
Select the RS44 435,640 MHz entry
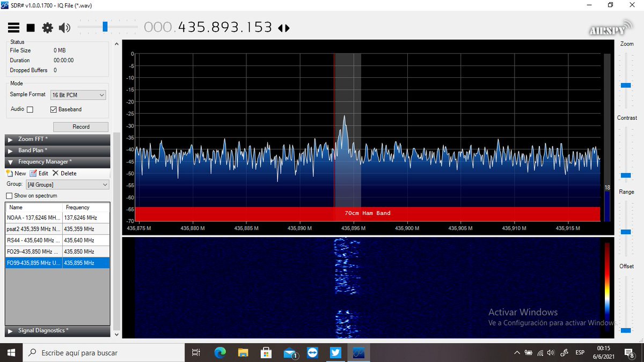[x=57, y=240]
